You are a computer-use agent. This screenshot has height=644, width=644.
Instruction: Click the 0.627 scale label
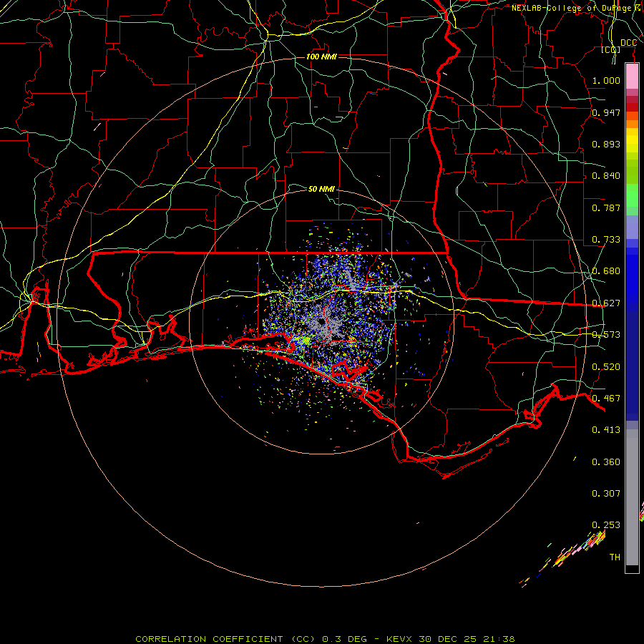point(606,303)
